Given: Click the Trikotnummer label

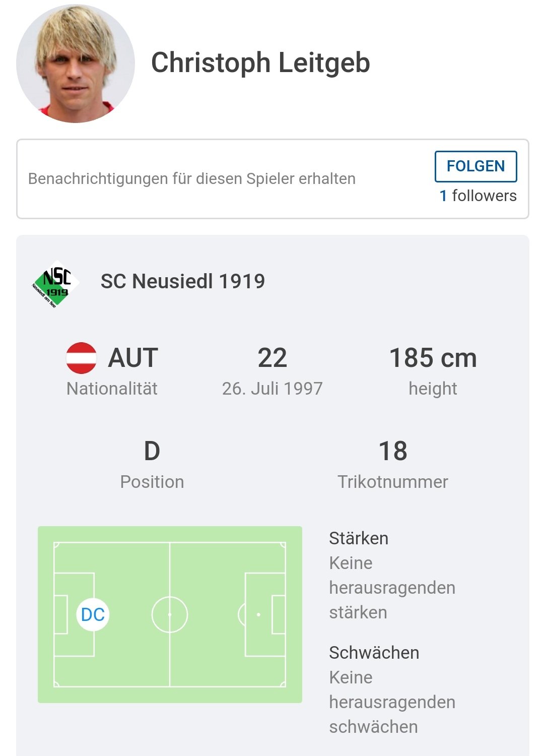Looking at the screenshot, I should [393, 482].
